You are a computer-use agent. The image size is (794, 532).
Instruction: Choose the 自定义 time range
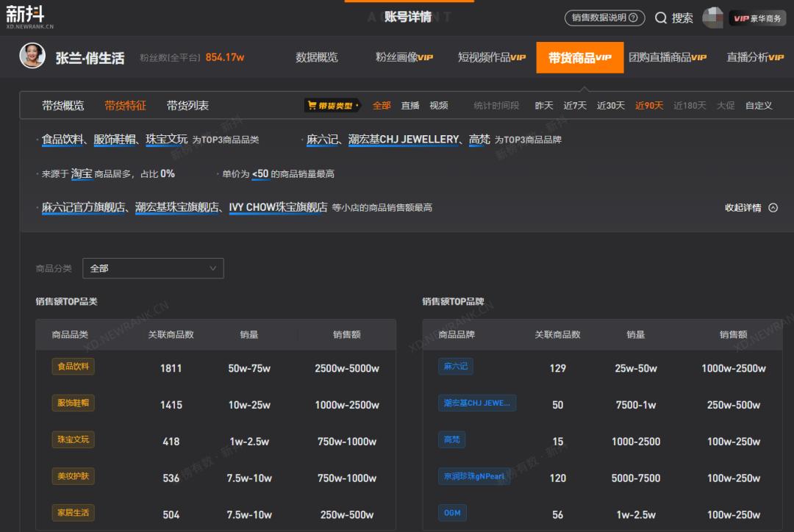click(759, 105)
